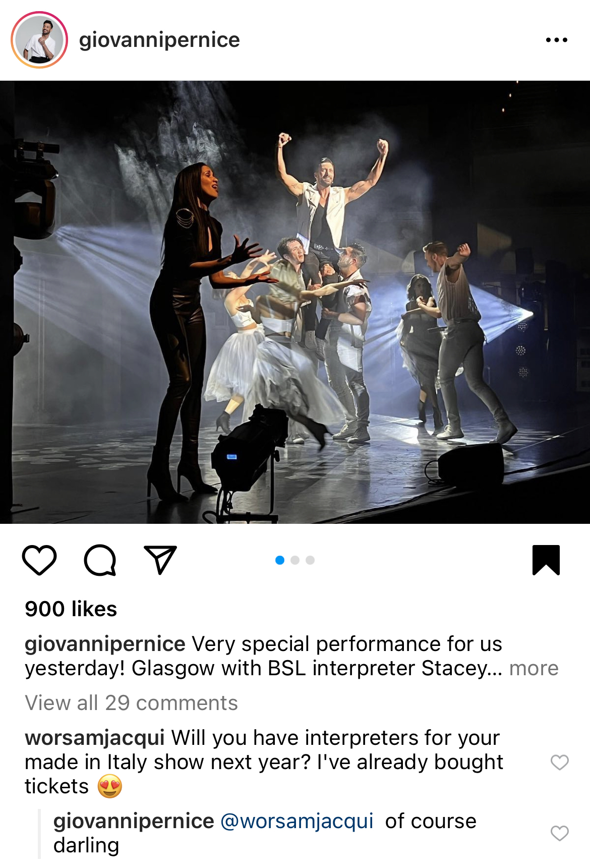Viewport: 590px width, 868px height.
Task: Open worsamjacqui commenter profile
Action: pyautogui.click(x=95, y=738)
